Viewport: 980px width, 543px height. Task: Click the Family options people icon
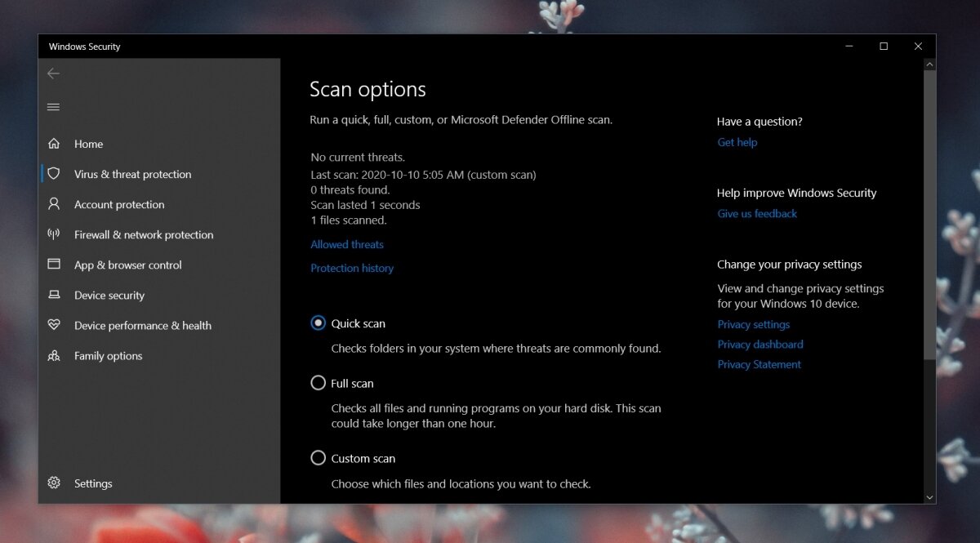click(x=54, y=356)
